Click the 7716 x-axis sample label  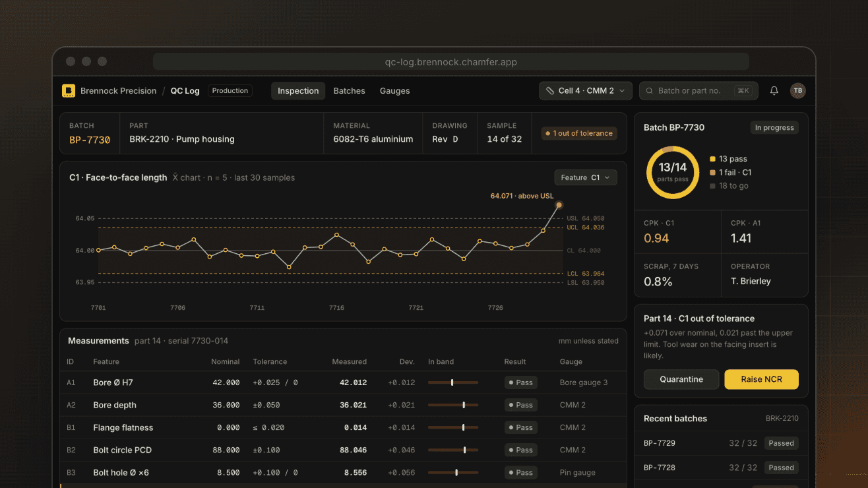point(336,308)
